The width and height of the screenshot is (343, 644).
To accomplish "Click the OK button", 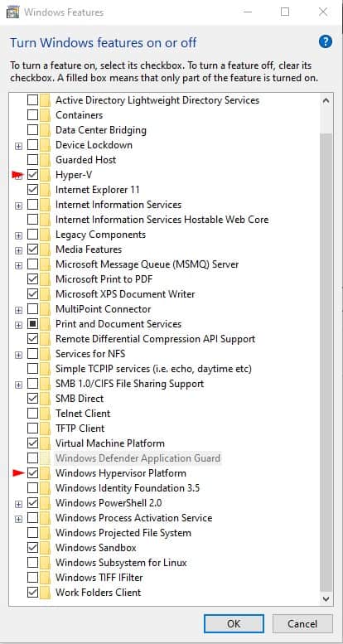I will pyautogui.click(x=234, y=624).
